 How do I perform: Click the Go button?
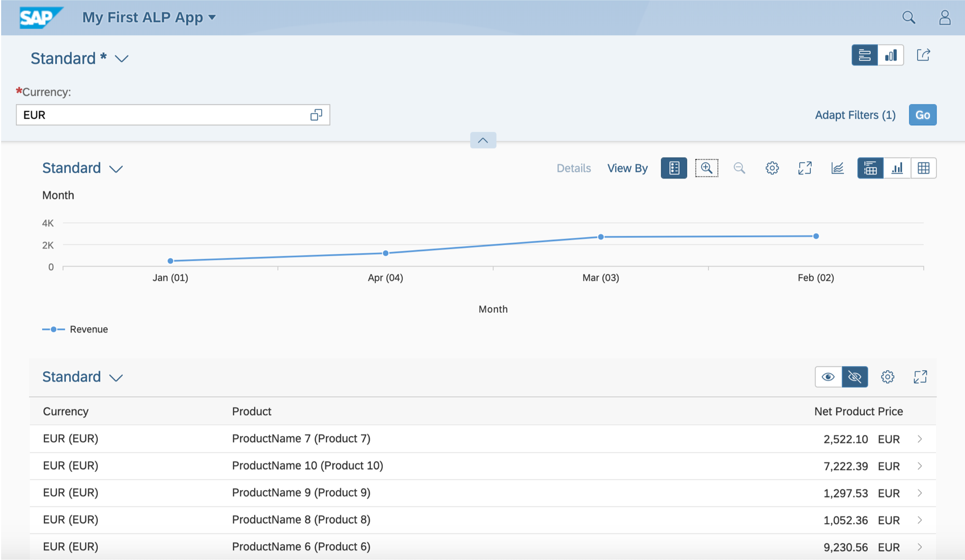[x=922, y=115]
